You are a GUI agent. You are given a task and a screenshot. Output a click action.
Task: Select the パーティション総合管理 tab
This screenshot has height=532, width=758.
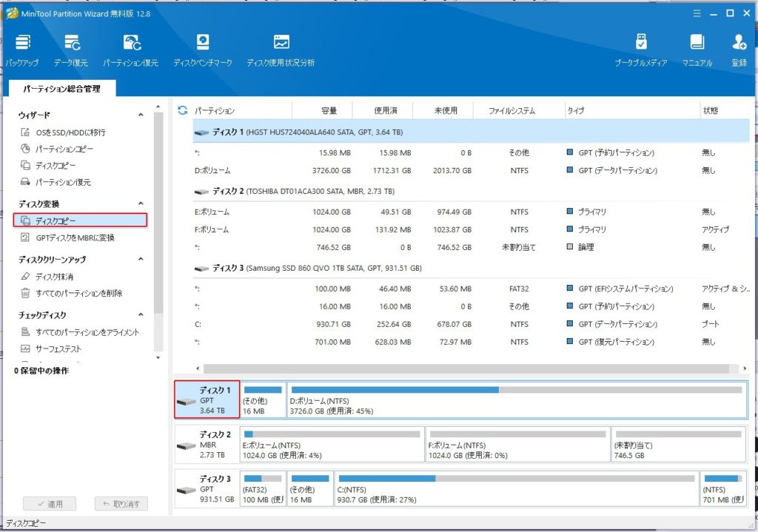pyautogui.click(x=61, y=89)
